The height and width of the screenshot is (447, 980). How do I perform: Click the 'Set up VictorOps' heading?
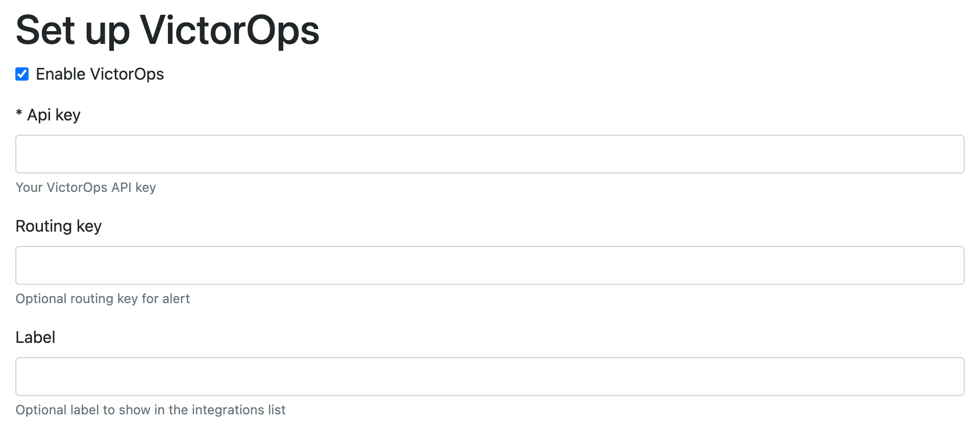pos(167,31)
